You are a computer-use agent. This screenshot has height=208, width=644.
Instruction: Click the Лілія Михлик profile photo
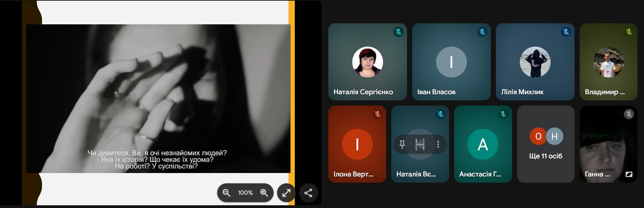pos(535,62)
